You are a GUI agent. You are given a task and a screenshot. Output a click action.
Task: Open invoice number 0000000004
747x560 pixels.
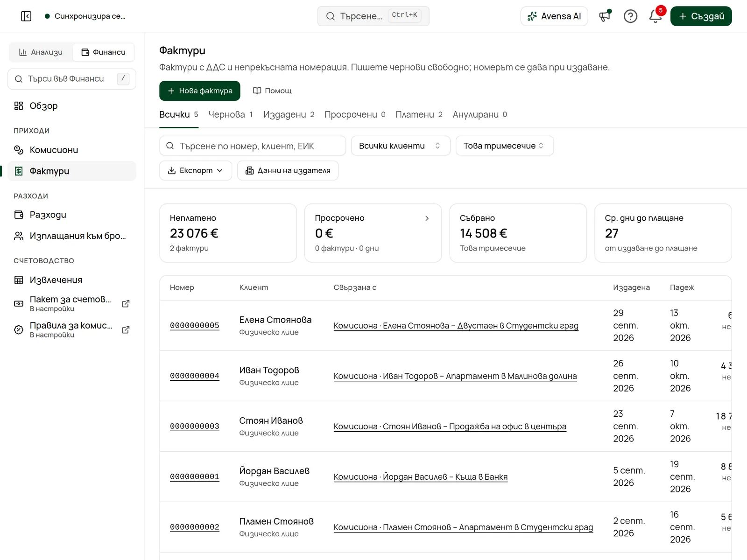[195, 376]
